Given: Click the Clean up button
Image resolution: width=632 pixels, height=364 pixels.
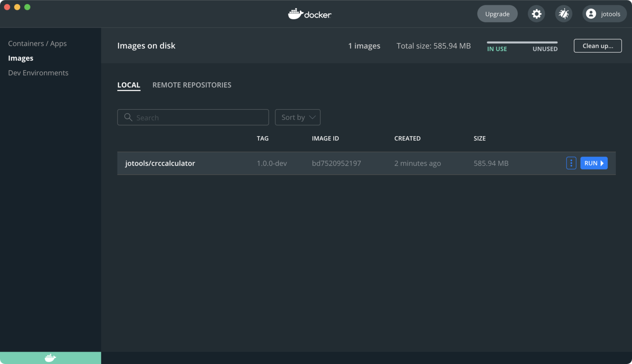Looking at the screenshot, I should click(597, 46).
